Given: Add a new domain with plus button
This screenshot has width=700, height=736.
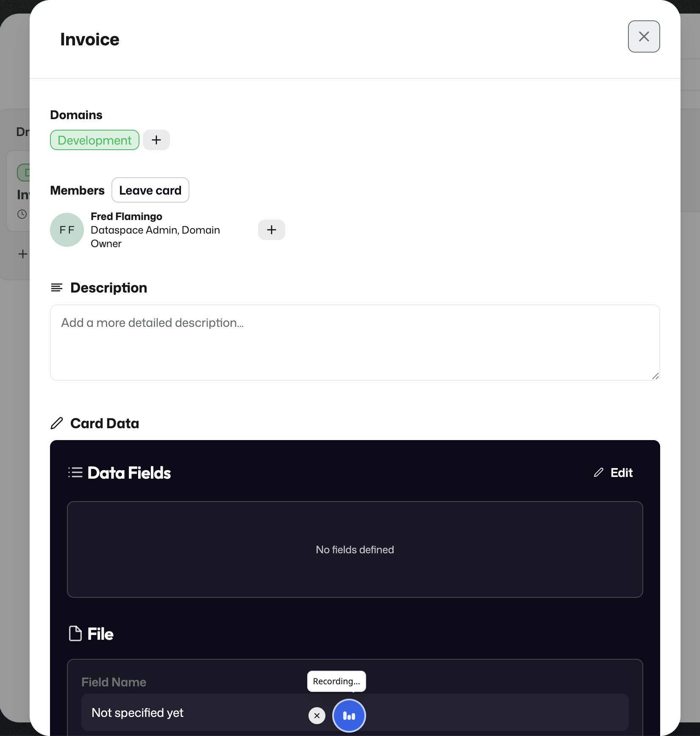Looking at the screenshot, I should (x=156, y=140).
